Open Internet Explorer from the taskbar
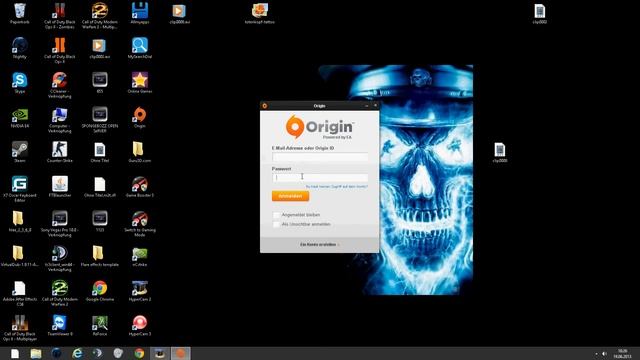Screen dimensions: 640x360 point(77,353)
